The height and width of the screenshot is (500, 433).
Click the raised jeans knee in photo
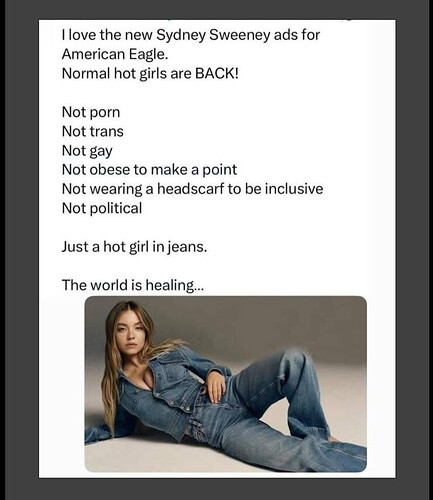pos(293,362)
